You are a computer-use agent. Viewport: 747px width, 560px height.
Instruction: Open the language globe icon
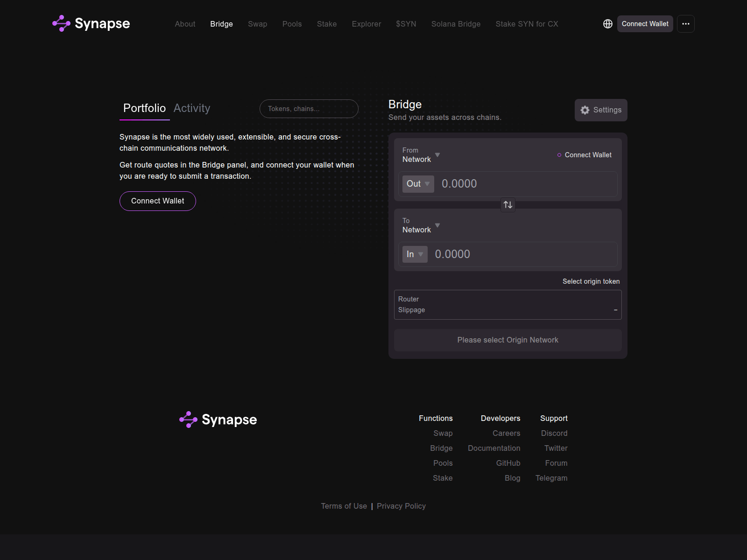pyautogui.click(x=607, y=24)
